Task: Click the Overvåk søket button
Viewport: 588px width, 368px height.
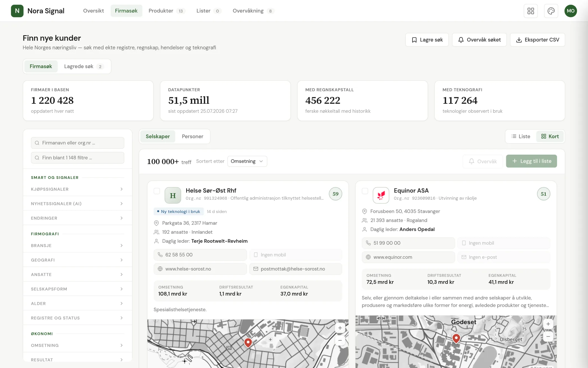Action: coord(479,40)
